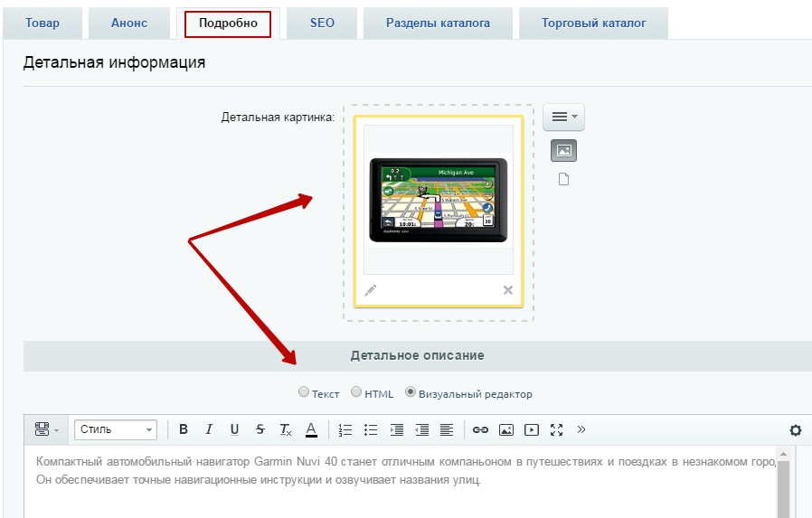Insert an image into description
The width and height of the screenshot is (812, 518).
pyautogui.click(x=506, y=429)
